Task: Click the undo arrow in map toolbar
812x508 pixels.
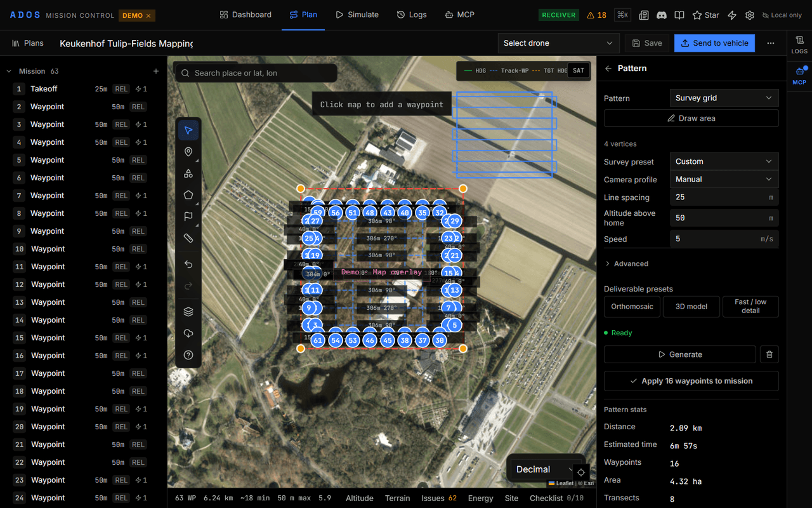Action: click(188, 264)
